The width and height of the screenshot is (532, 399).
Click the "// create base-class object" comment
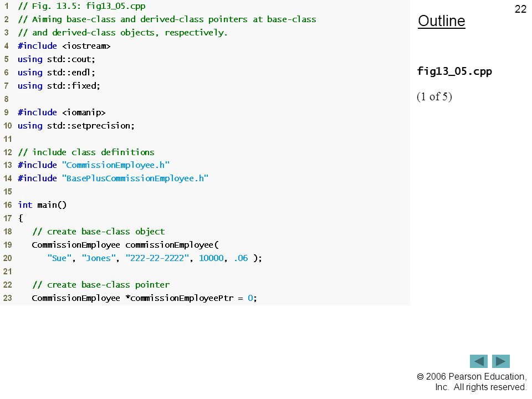point(99,232)
